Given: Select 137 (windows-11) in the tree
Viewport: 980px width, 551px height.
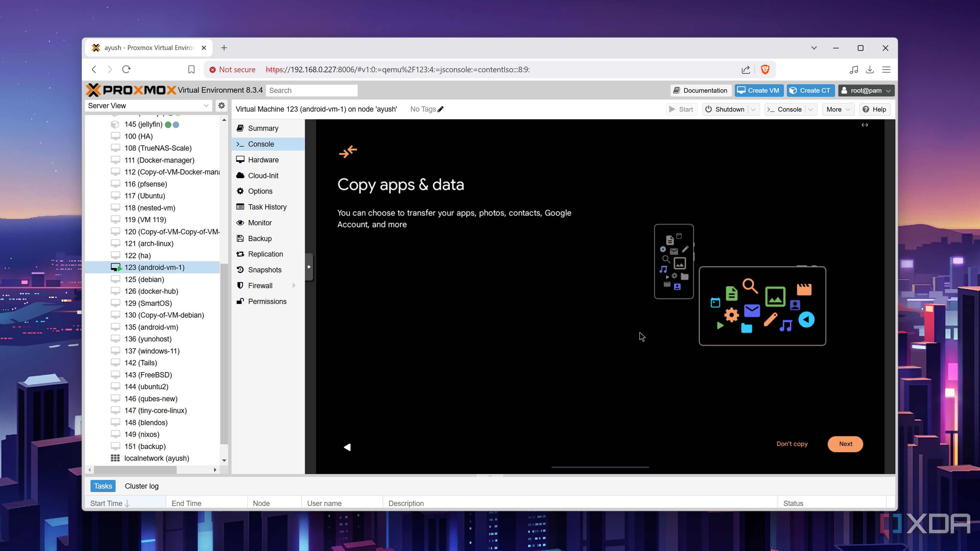Looking at the screenshot, I should 152,351.
